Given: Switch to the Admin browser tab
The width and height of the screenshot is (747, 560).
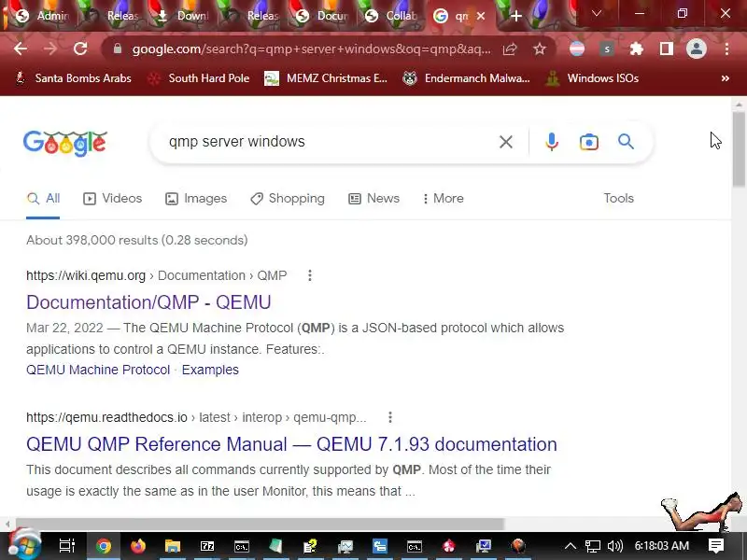Looking at the screenshot, I should (x=42, y=16).
